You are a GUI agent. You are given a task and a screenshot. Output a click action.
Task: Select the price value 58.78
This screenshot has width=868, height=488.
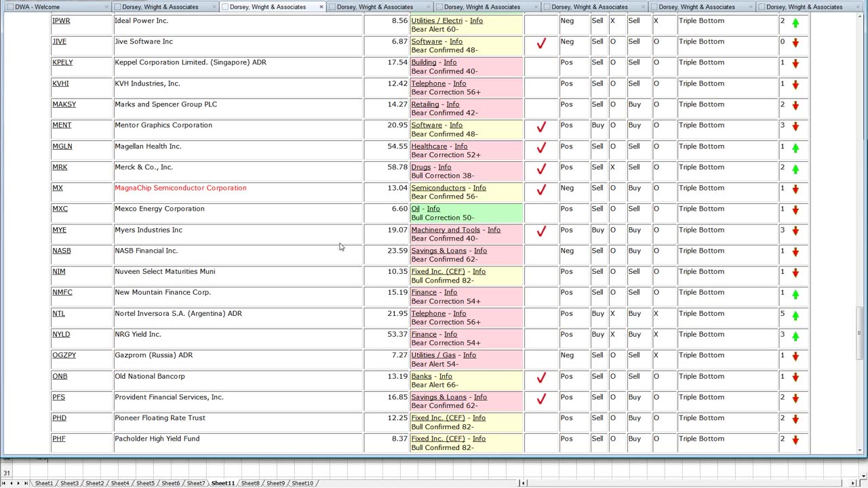(397, 167)
